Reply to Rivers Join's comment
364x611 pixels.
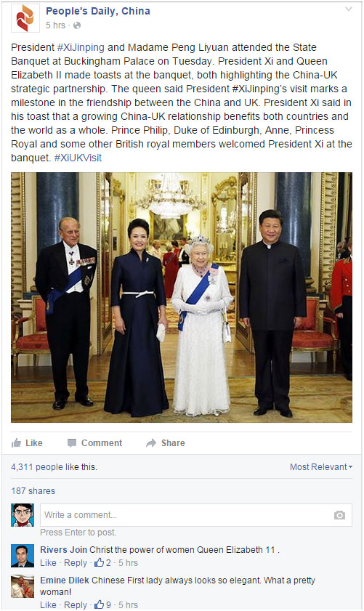coord(76,562)
